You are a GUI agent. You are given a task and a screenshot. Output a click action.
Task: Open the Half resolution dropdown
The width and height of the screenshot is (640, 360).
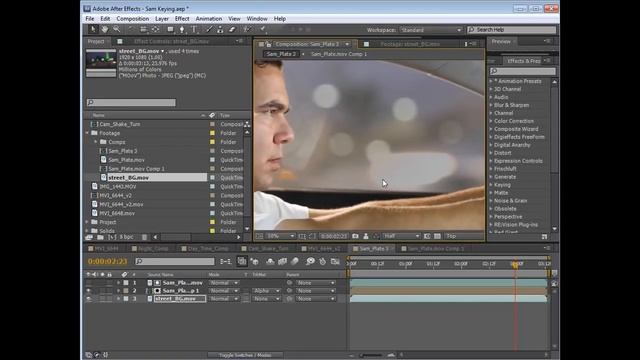(x=401, y=236)
